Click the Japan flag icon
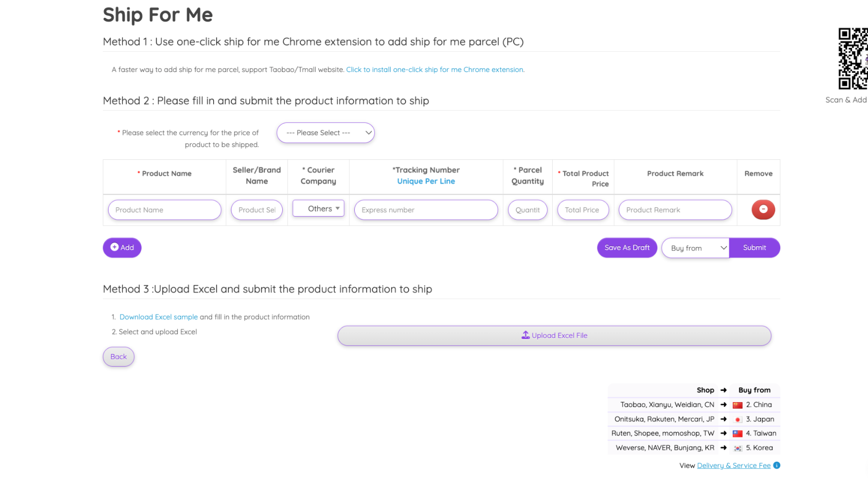 click(x=737, y=419)
